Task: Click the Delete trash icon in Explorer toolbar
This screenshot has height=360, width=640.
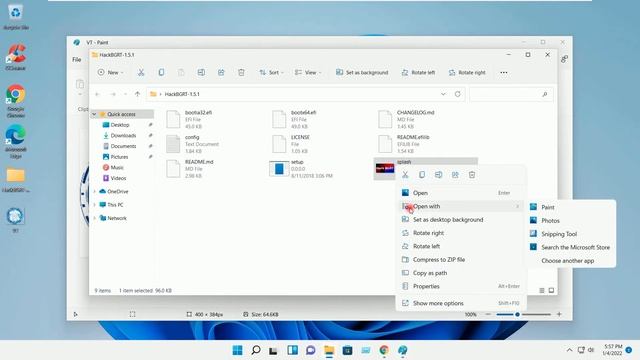Action: click(x=241, y=72)
